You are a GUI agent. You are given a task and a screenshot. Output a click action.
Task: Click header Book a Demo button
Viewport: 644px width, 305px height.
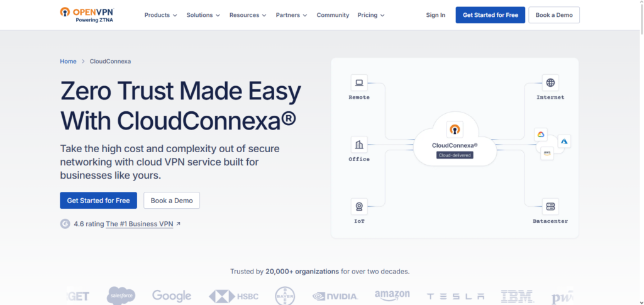(x=553, y=15)
